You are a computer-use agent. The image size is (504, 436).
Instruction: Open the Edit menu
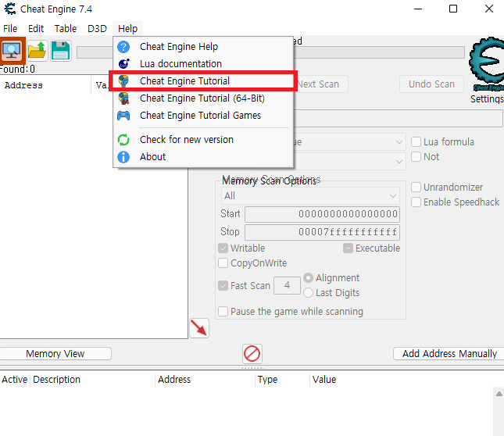(36, 29)
